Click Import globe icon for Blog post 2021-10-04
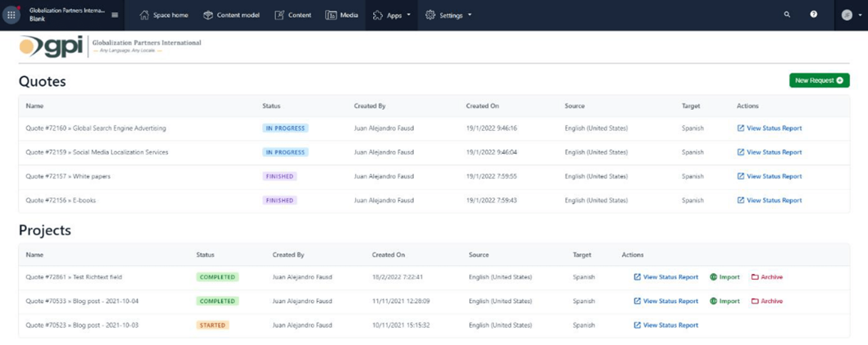 point(713,301)
